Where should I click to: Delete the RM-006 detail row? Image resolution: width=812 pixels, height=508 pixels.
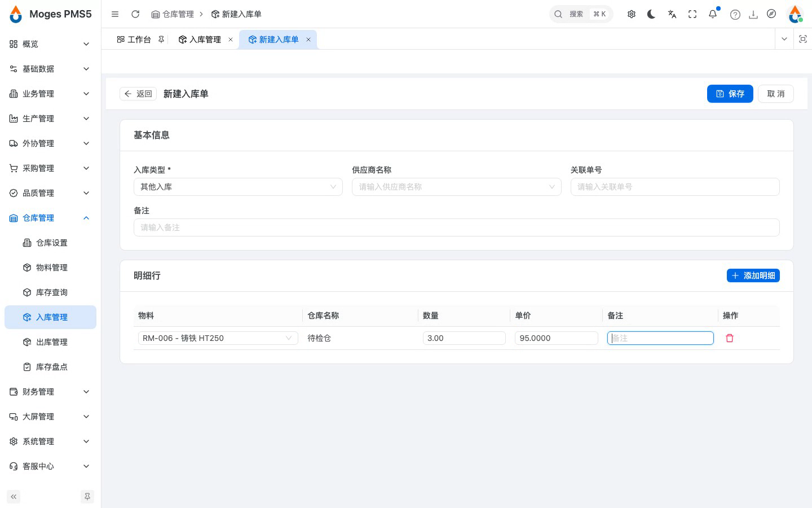point(730,338)
